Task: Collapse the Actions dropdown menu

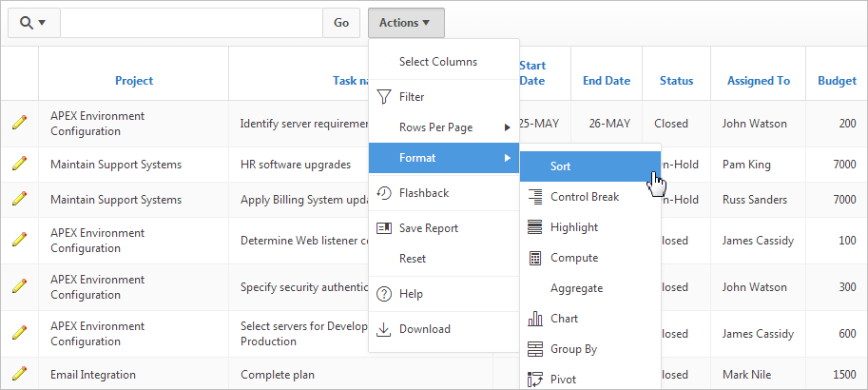Action: click(x=405, y=23)
